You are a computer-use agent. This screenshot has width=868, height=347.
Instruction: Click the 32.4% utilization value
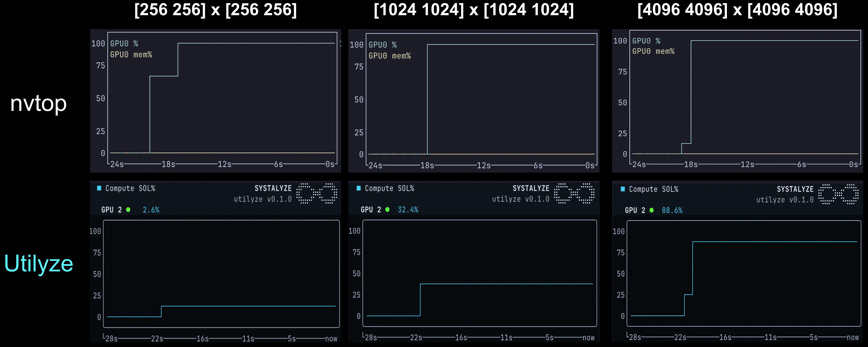(408, 210)
